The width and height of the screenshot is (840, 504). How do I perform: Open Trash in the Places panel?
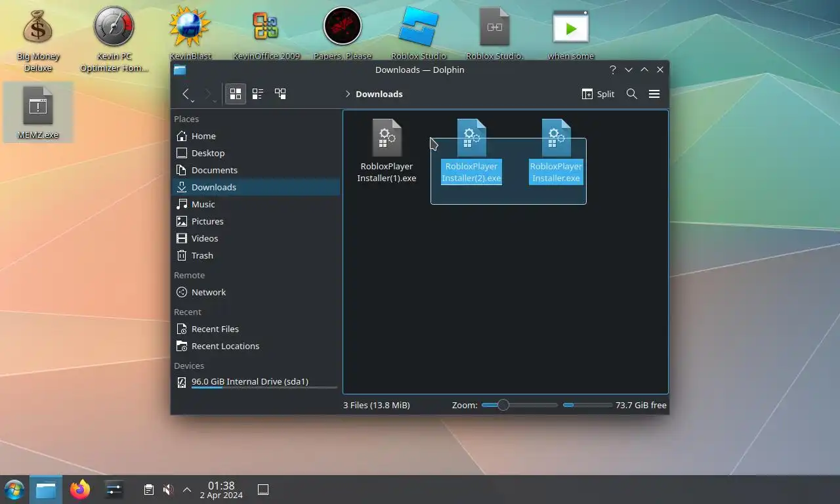pos(256,255)
